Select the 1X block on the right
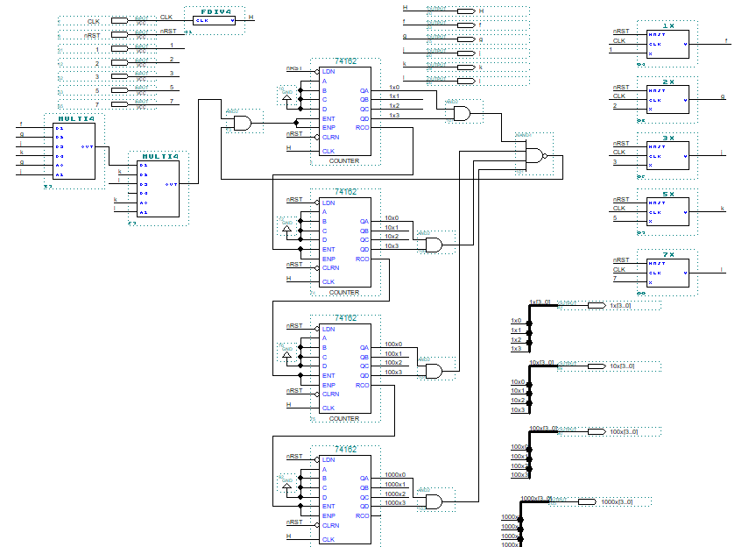The image size is (756, 547). click(x=668, y=45)
